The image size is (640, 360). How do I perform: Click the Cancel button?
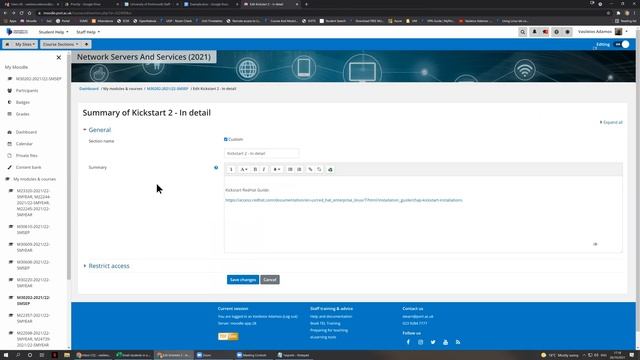[x=270, y=280]
